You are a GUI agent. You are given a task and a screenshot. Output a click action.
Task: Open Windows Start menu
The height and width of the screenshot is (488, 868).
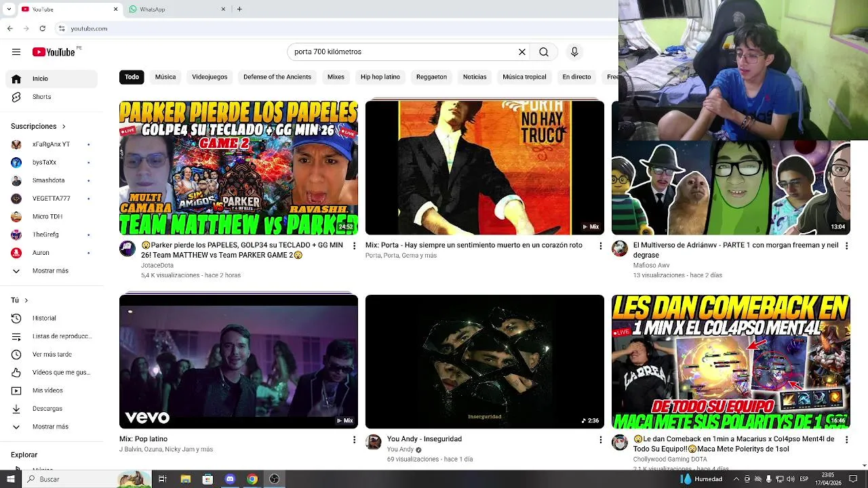pos(10,479)
